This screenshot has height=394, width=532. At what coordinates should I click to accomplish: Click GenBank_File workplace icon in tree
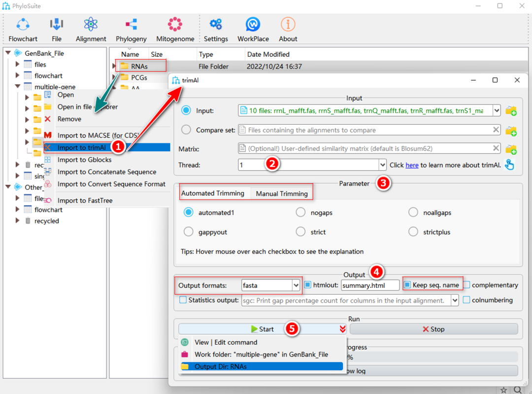[18, 53]
